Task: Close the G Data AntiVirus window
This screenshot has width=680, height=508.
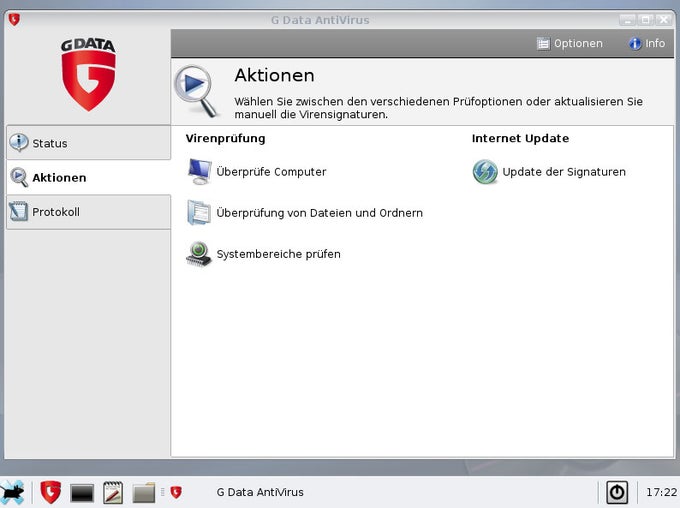Action: pyautogui.click(x=664, y=20)
